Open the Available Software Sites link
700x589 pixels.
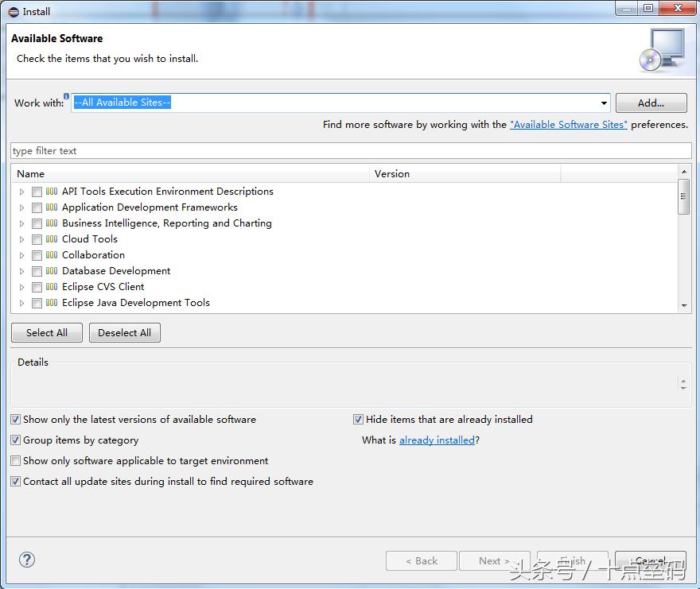coord(568,125)
